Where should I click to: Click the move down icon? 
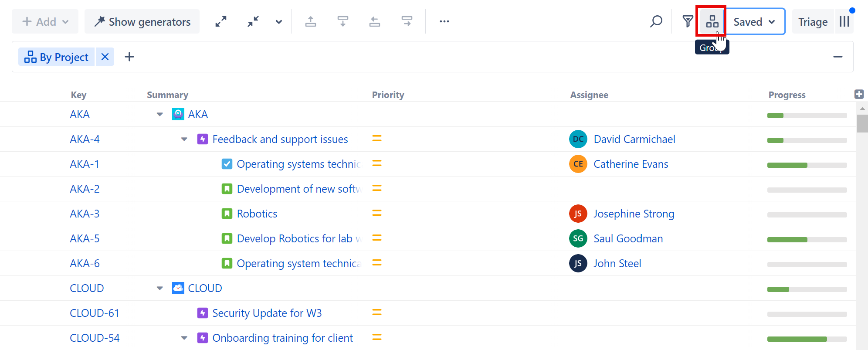click(343, 21)
